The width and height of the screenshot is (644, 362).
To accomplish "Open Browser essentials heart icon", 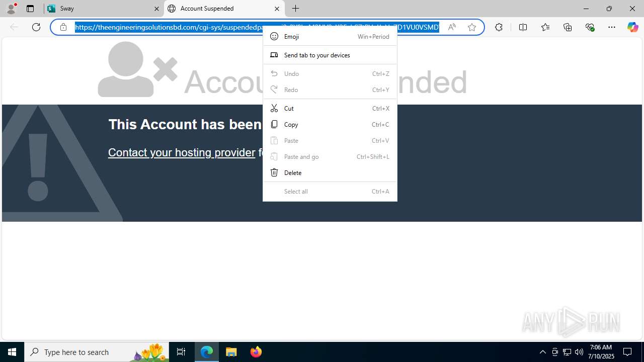I will point(590,27).
